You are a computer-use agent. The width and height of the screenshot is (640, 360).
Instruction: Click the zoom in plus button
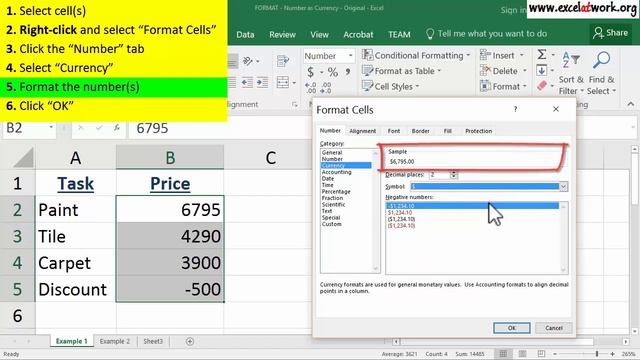[613, 354]
